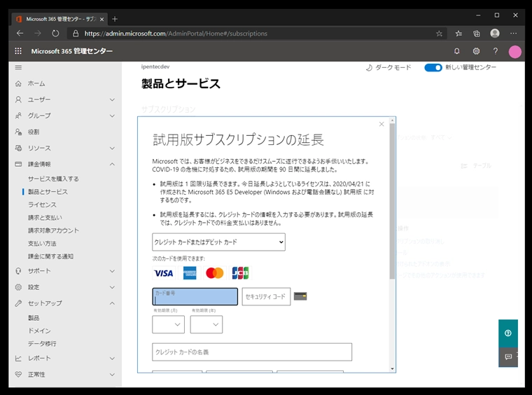
Task: Click the セキュリティコード input field
Action: (266, 296)
